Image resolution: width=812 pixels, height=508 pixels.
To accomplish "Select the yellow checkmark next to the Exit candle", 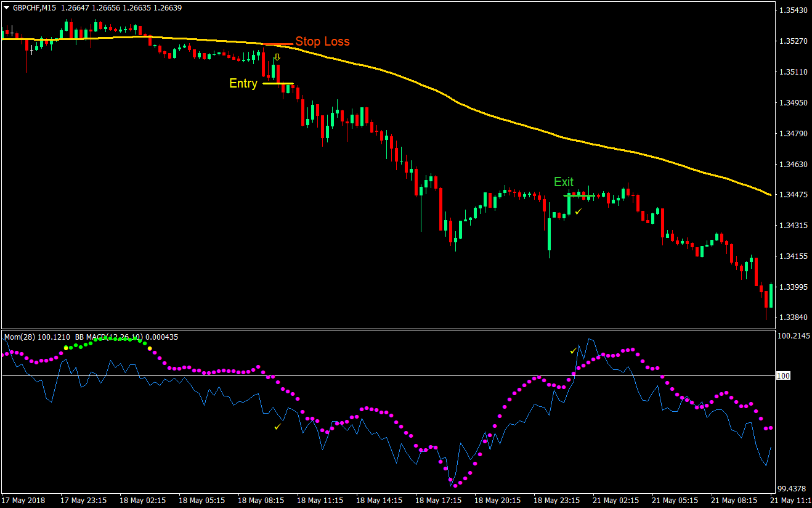I will point(578,211).
